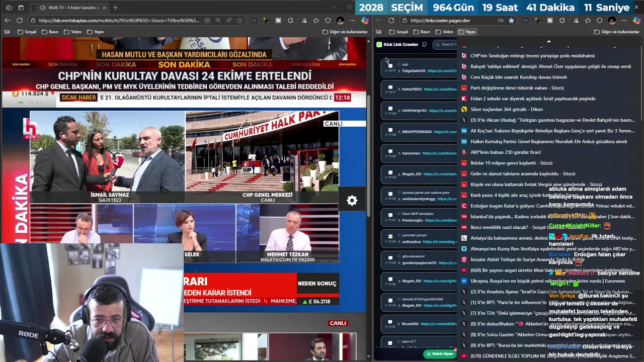Image resolution: width=644 pixels, height=362 pixels.
Task: Reload the linkcrawler.pages.dev page
Action: click(x=391, y=21)
